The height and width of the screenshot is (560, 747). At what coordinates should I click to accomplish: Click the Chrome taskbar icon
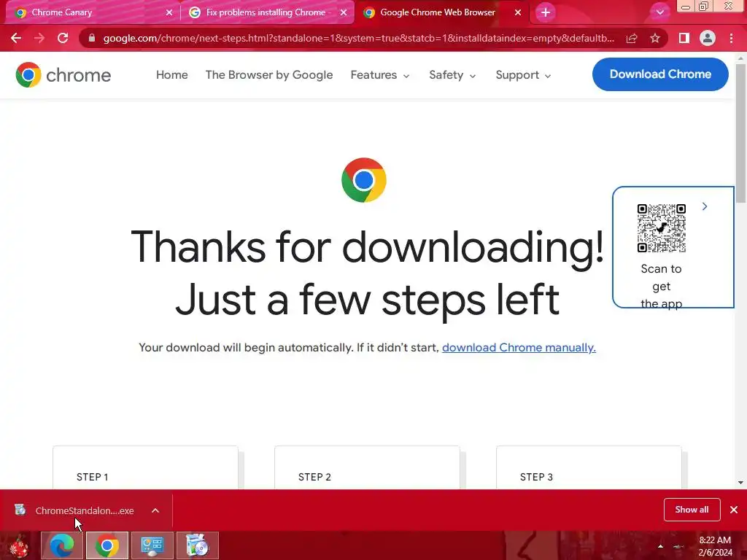tap(107, 545)
